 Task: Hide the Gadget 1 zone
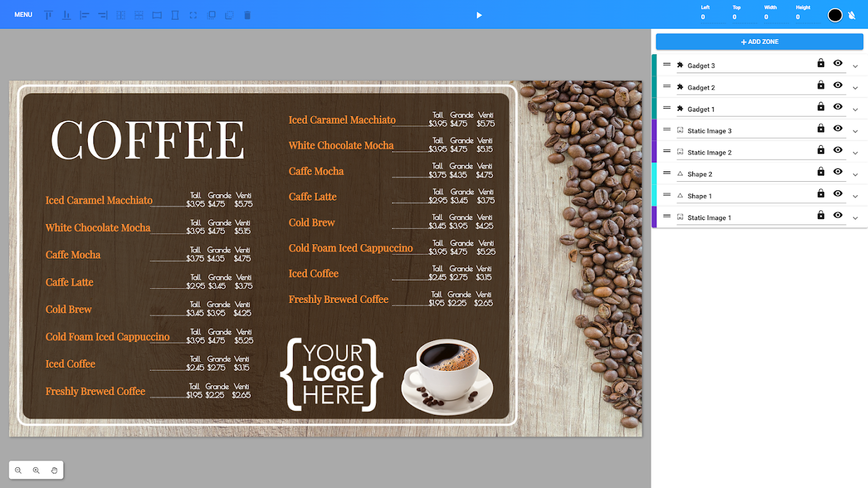[838, 106]
